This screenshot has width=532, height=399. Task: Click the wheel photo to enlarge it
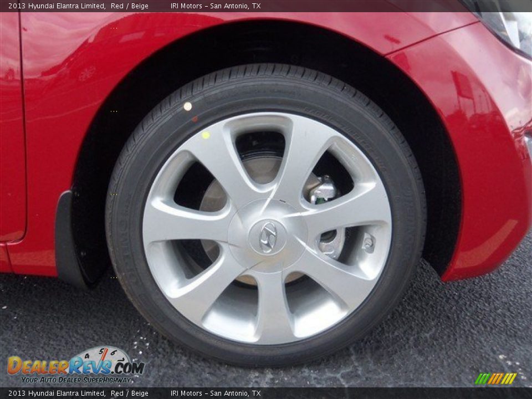pos(266,199)
